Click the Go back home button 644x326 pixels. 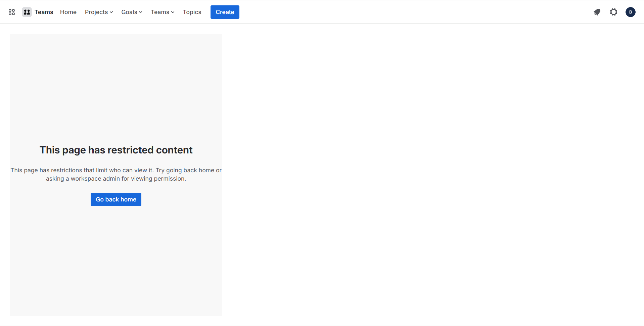pyautogui.click(x=116, y=199)
